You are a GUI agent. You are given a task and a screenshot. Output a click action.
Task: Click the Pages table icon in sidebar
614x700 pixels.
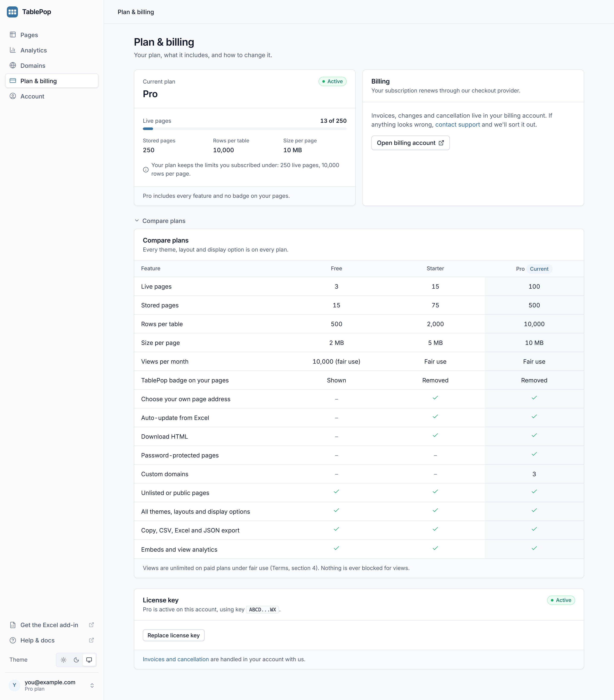click(x=13, y=35)
